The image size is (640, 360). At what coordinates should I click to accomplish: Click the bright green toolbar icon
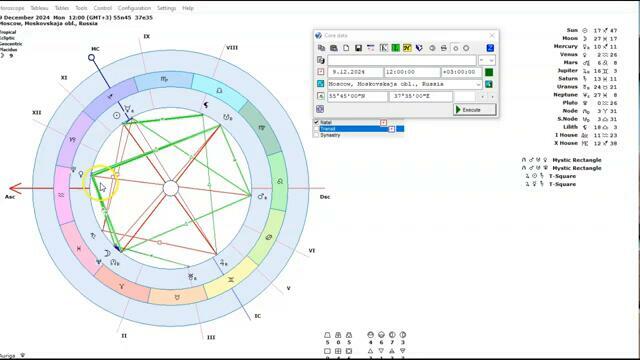[395, 48]
